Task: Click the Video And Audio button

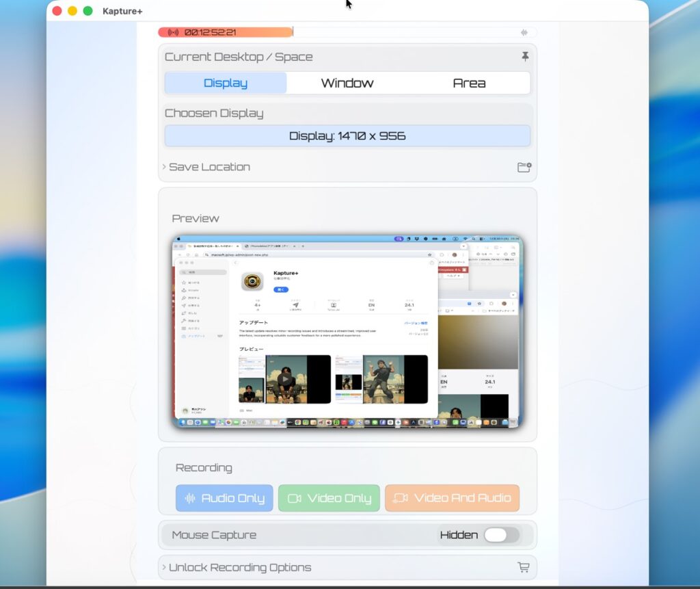Action: pos(452,498)
